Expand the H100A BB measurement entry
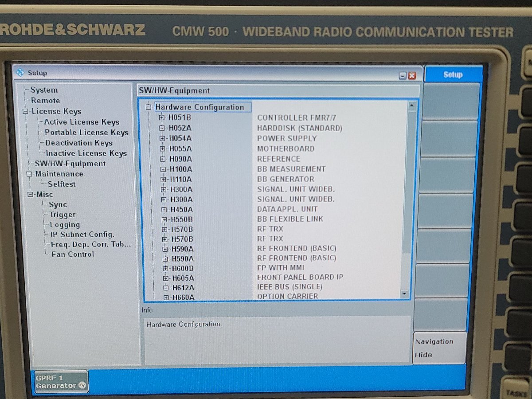 [163, 169]
